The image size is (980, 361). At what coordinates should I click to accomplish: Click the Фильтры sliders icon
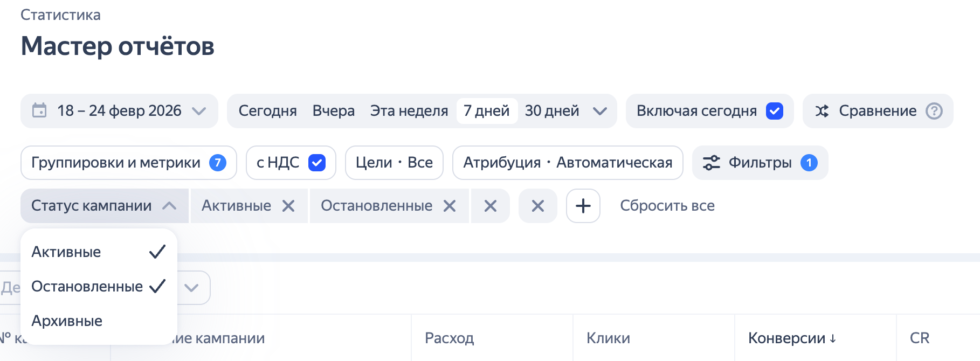(712, 163)
